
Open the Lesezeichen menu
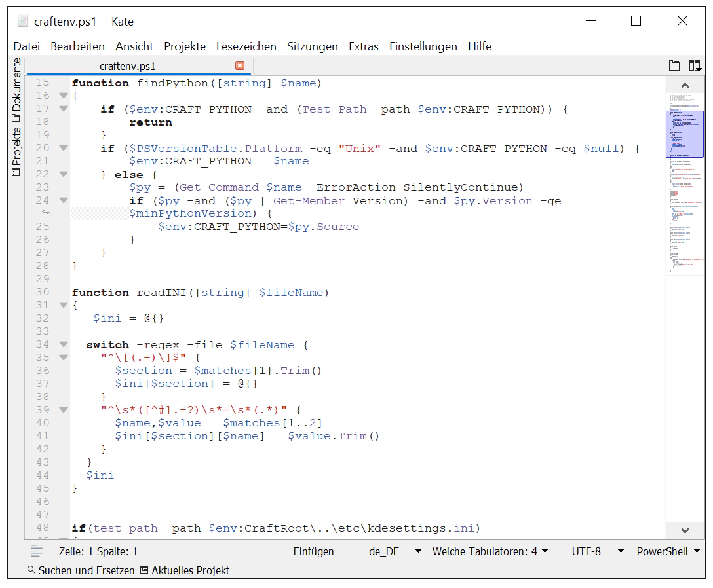(246, 46)
